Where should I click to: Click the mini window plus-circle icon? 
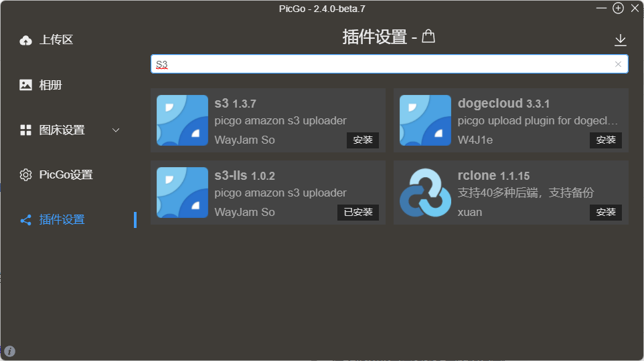point(618,8)
